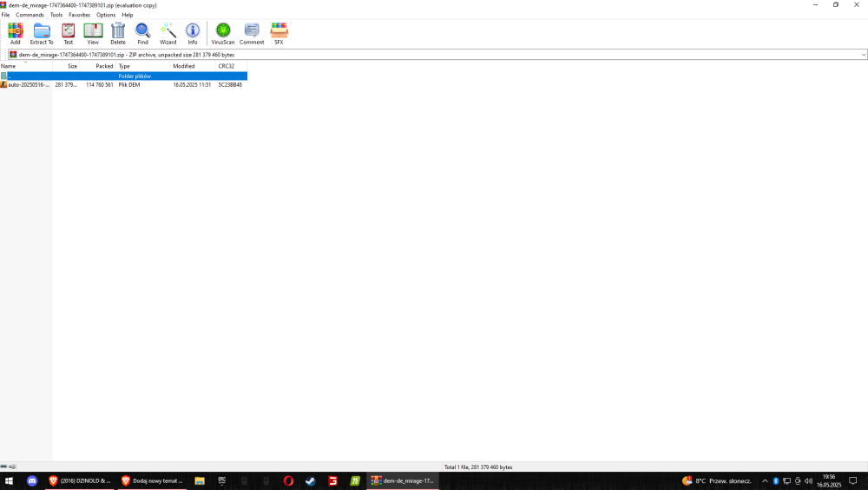Show archive Info
The image size is (868, 490).
pos(193,33)
